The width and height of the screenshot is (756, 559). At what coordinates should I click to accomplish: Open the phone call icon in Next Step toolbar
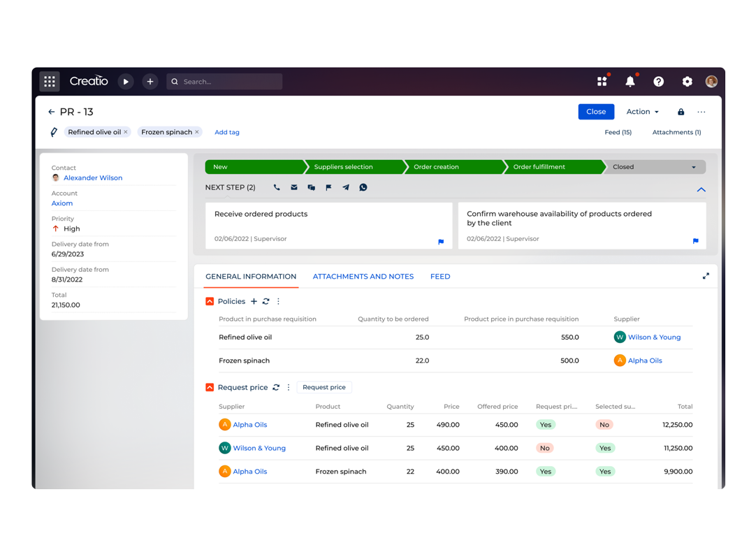277,187
